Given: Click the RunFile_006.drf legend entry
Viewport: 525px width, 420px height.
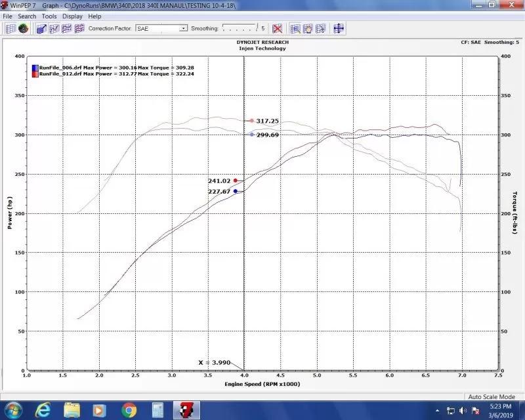Looking at the screenshot, I should click(117, 68).
